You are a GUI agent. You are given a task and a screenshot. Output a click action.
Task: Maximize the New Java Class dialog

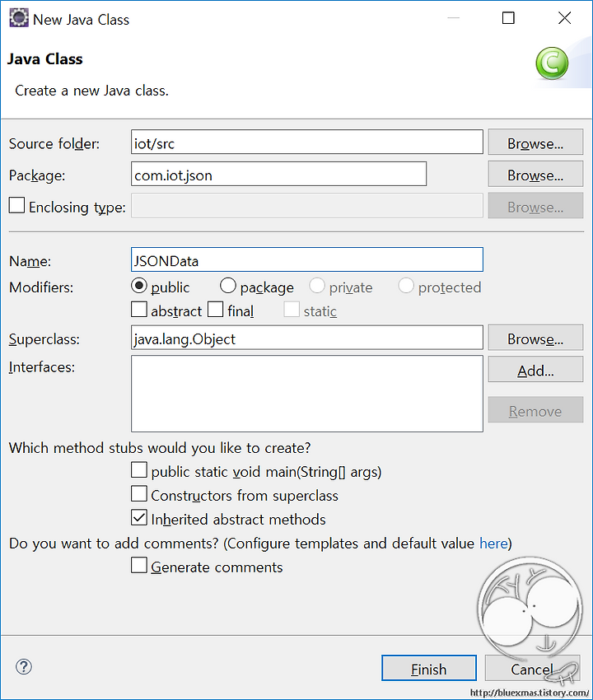(x=508, y=18)
